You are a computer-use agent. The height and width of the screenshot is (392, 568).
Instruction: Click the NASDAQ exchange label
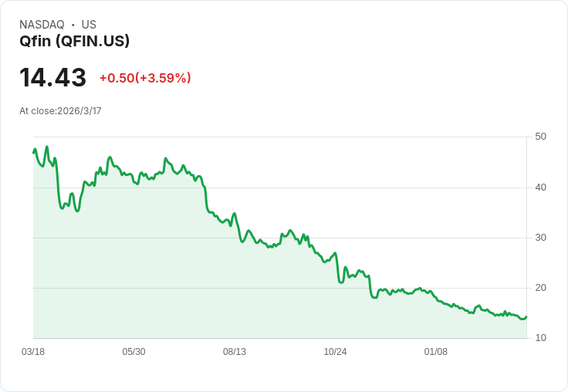pos(42,25)
